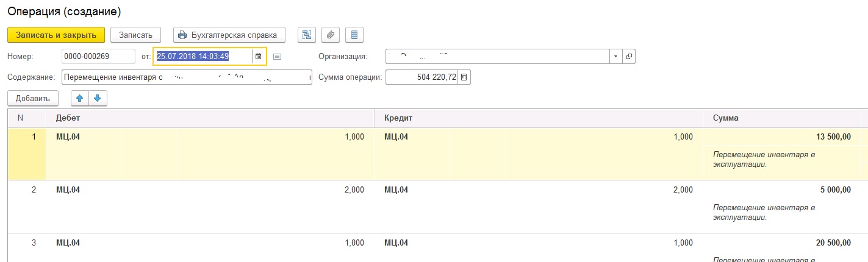Print the Бухгалтерская справка
This screenshot has width=868, height=262.
point(229,35)
